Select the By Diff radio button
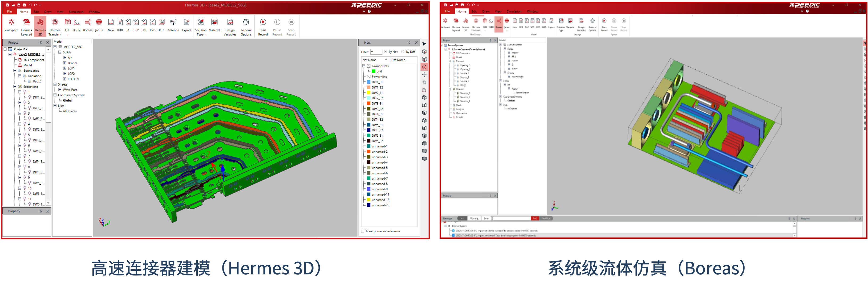 (403, 52)
